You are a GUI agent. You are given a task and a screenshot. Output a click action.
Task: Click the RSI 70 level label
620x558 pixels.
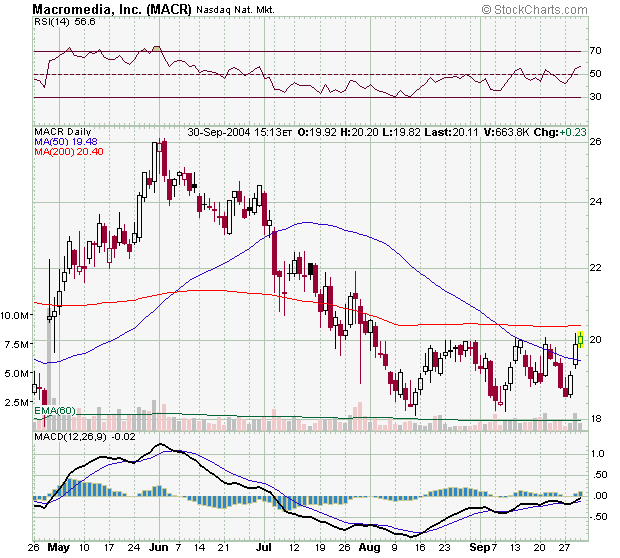(595, 51)
